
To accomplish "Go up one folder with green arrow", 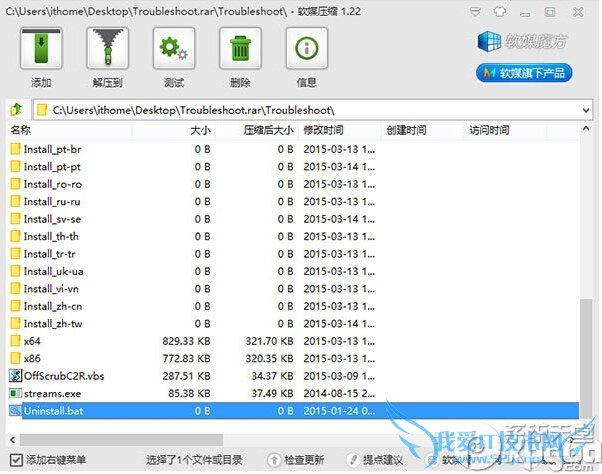I will tap(16, 110).
